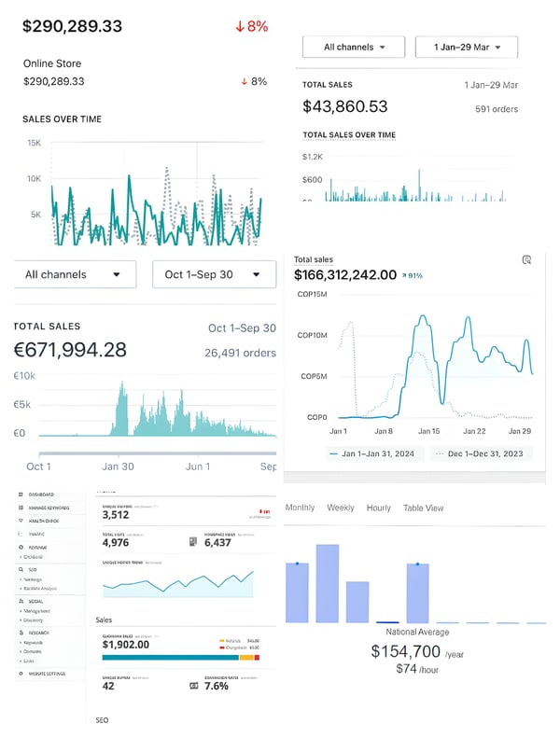The width and height of the screenshot is (560, 738).
Task: Click the $166,312,242.00 total sales value
Action: pos(345,275)
